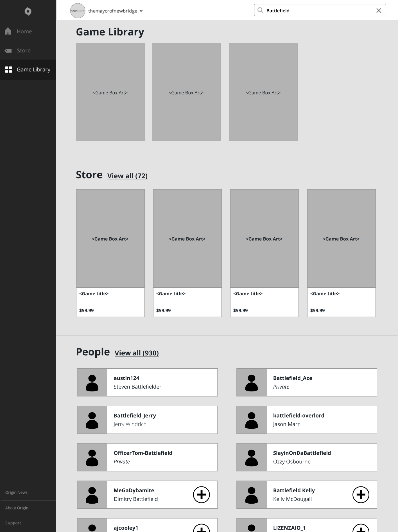Image resolution: width=398 pixels, height=532 pixels.
Task: Click the user avatar circle
Action: 78,11
